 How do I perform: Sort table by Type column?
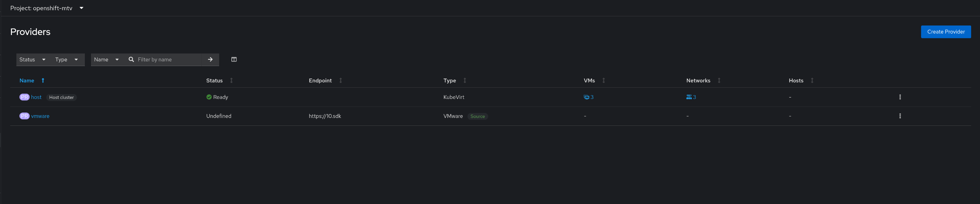[464, 81]
